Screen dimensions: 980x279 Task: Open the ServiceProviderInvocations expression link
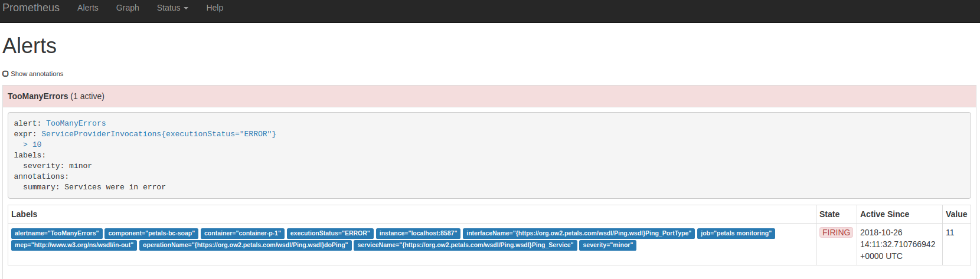tap(158, 134)
